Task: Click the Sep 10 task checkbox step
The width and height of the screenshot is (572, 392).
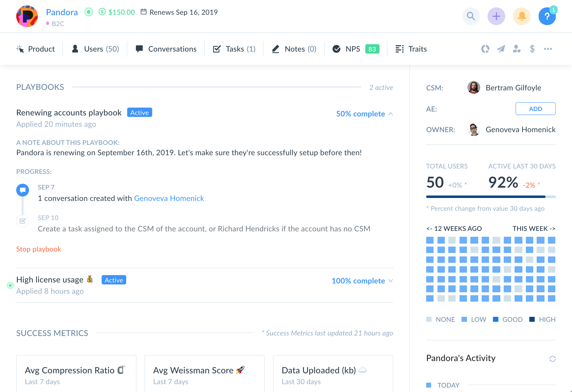Action: point(23,221)
